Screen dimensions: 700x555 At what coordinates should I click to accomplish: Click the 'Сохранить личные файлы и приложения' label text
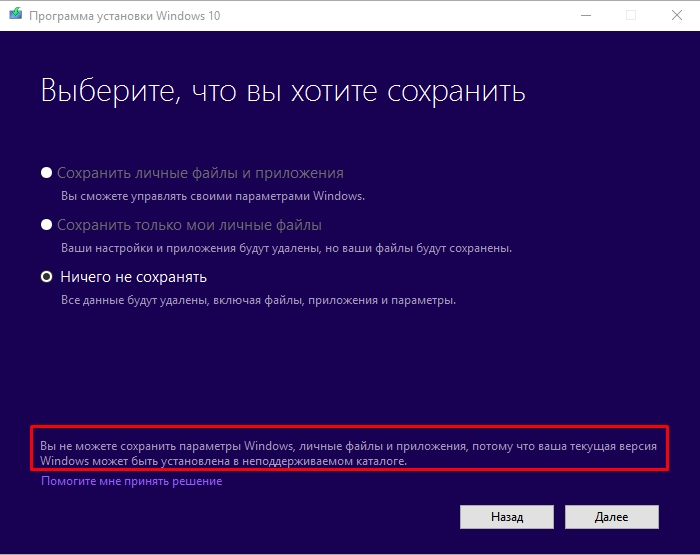(x=200, y=173)
